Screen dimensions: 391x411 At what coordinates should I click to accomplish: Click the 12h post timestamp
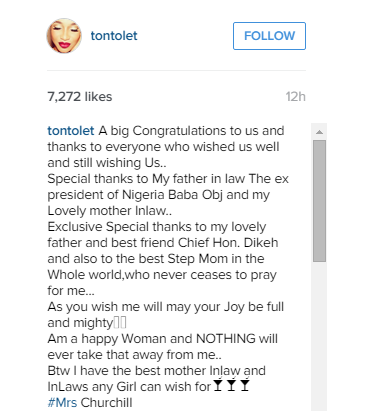(295, 97)
